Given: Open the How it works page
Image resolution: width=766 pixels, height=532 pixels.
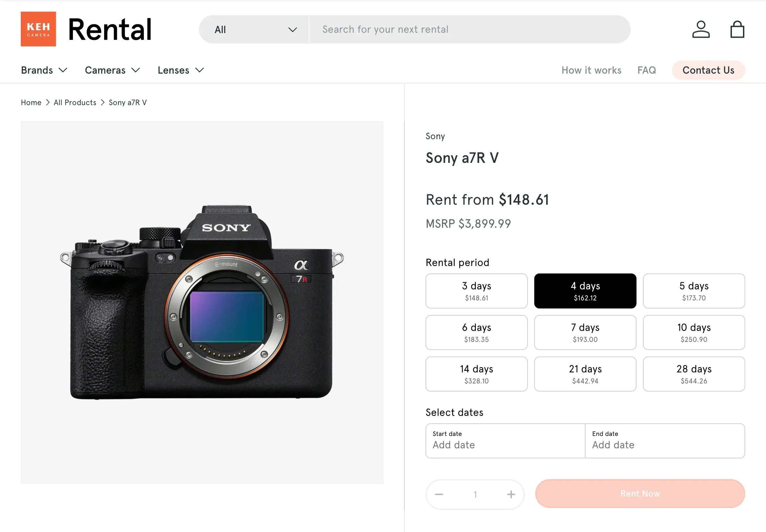Looking at the screenshot, I should coord(591,70).
